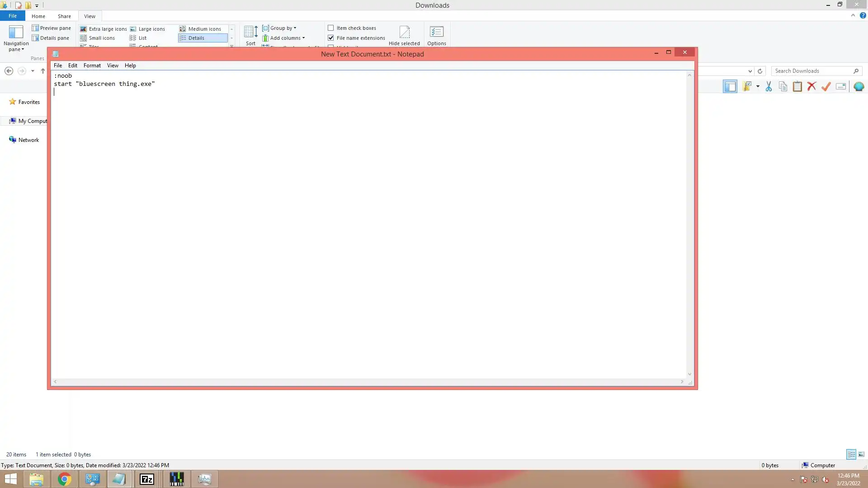Click the clipboard Paste icon

[x=797, y=87]
